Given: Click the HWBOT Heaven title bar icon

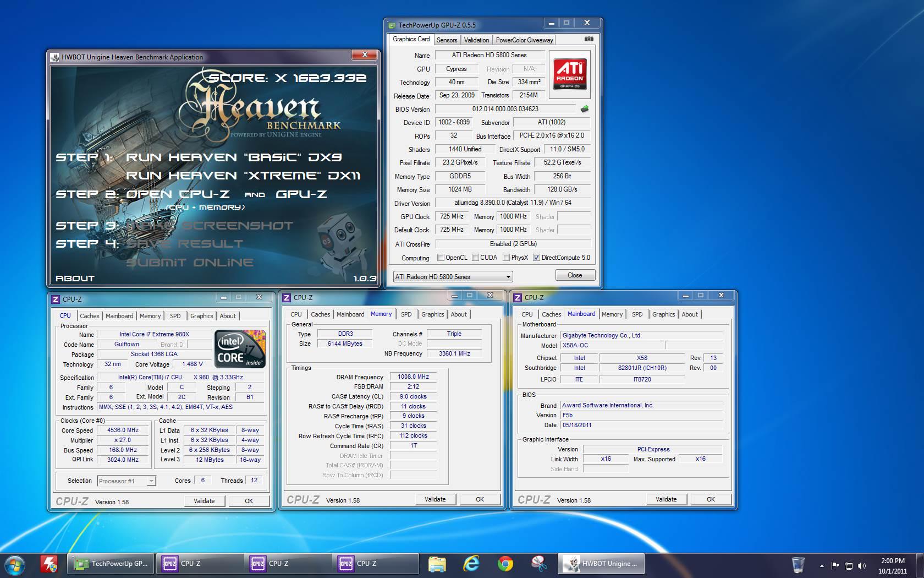Looking at the screenshot, I should coord(55,57).
